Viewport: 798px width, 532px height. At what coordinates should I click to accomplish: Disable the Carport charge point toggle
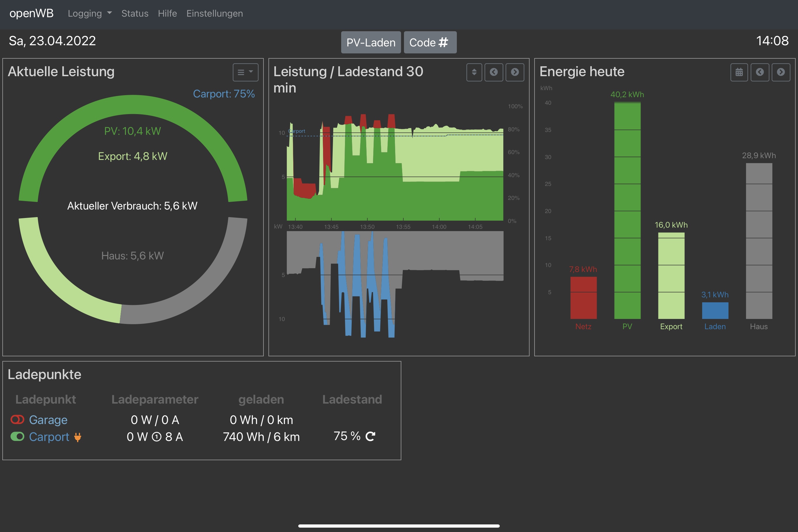pos(17,436)
